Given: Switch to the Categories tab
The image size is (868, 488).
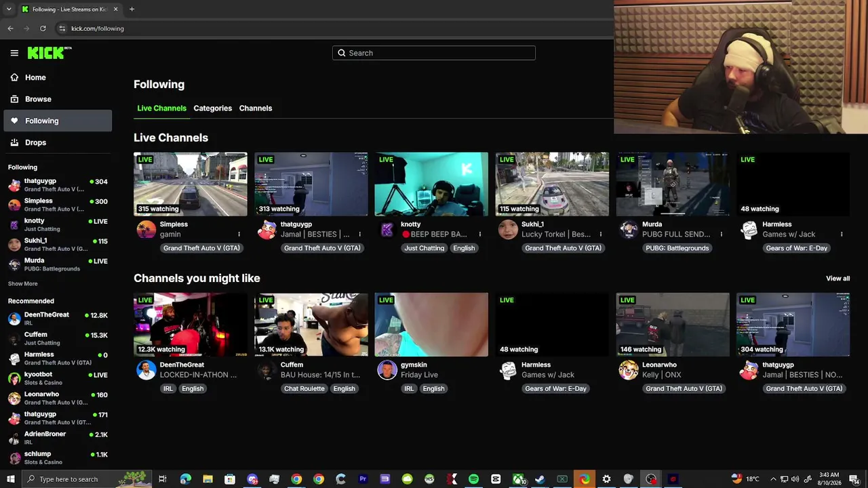Looking at the screenshot, I should [212, 108].
